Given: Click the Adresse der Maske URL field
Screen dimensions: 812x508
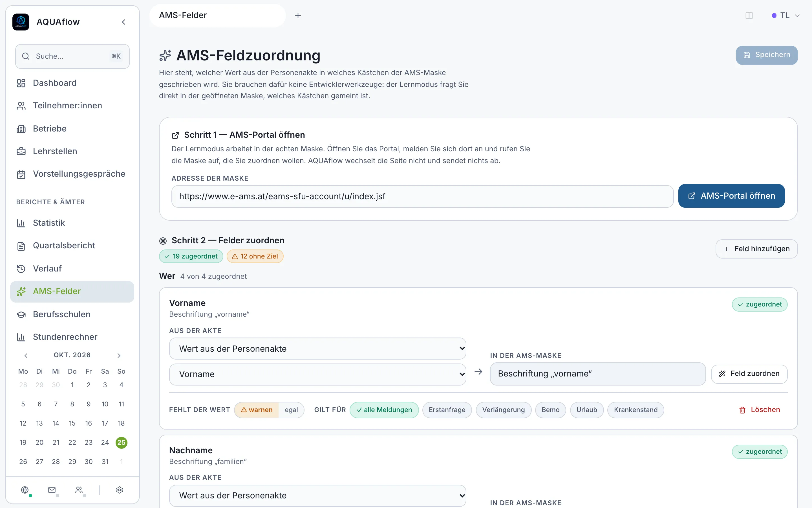Looking at the screenshot, I should [x=422, y=196].
